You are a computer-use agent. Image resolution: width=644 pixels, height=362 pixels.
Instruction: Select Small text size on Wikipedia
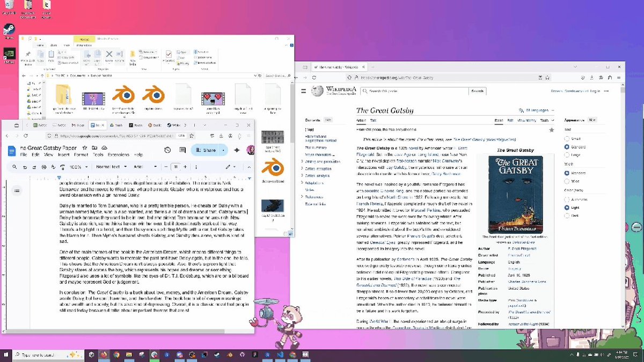coord(567,138)
